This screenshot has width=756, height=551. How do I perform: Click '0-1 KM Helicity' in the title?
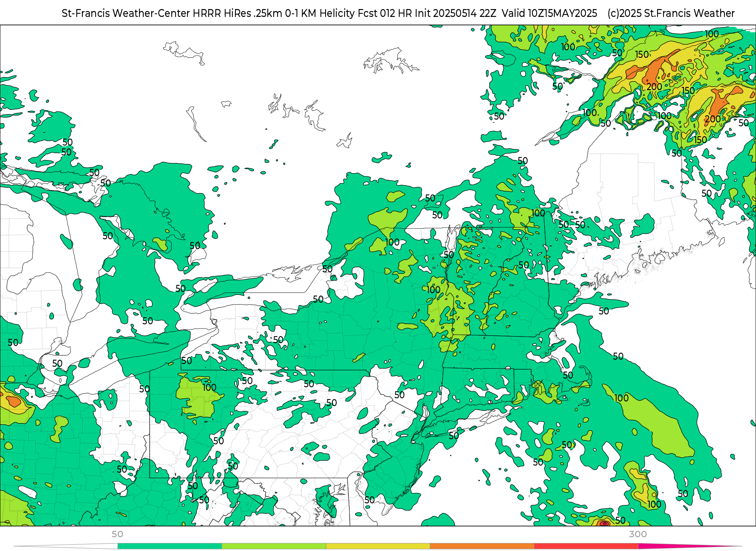[320, 13]
